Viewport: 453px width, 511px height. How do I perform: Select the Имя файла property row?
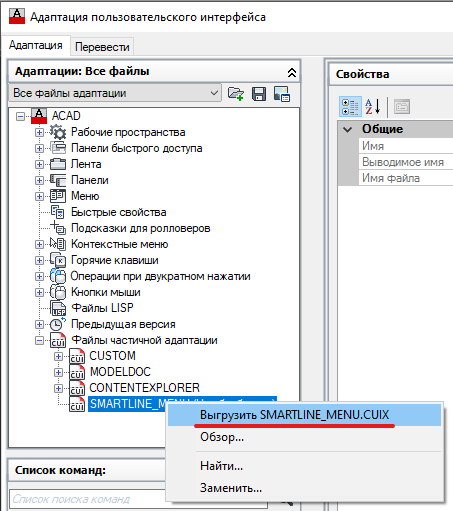[x=405, y=178]
